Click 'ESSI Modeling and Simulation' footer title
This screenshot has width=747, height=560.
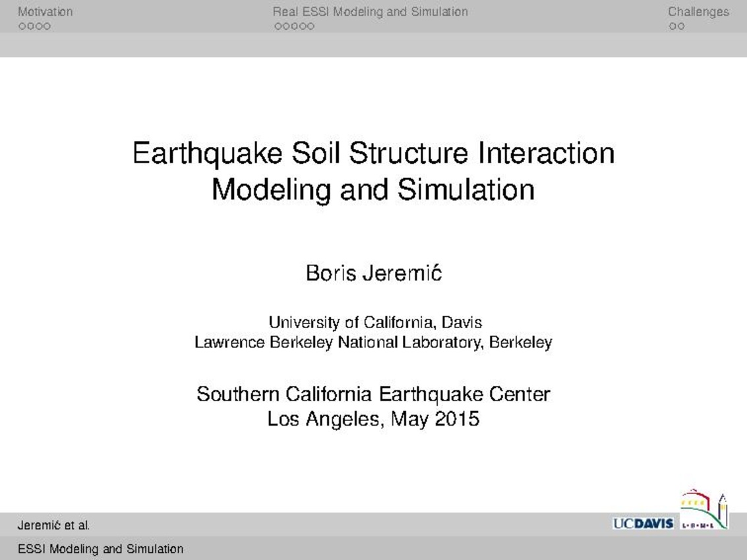click(100, 549)
